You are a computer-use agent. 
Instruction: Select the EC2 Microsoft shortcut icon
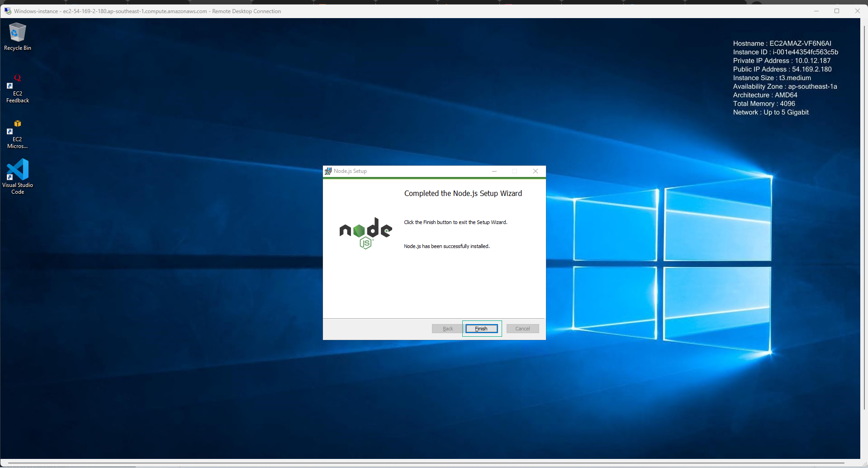coord(18,134)
